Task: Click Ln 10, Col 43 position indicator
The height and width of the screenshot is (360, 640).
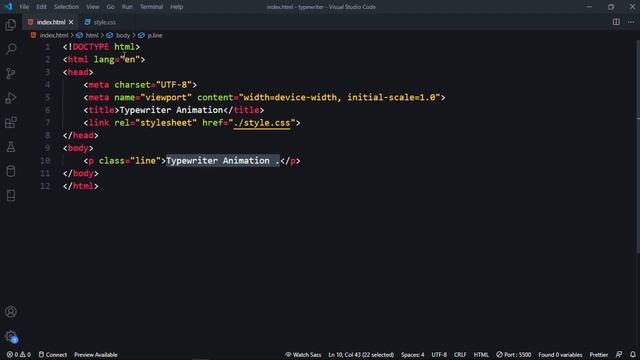Action: [361, 355]
